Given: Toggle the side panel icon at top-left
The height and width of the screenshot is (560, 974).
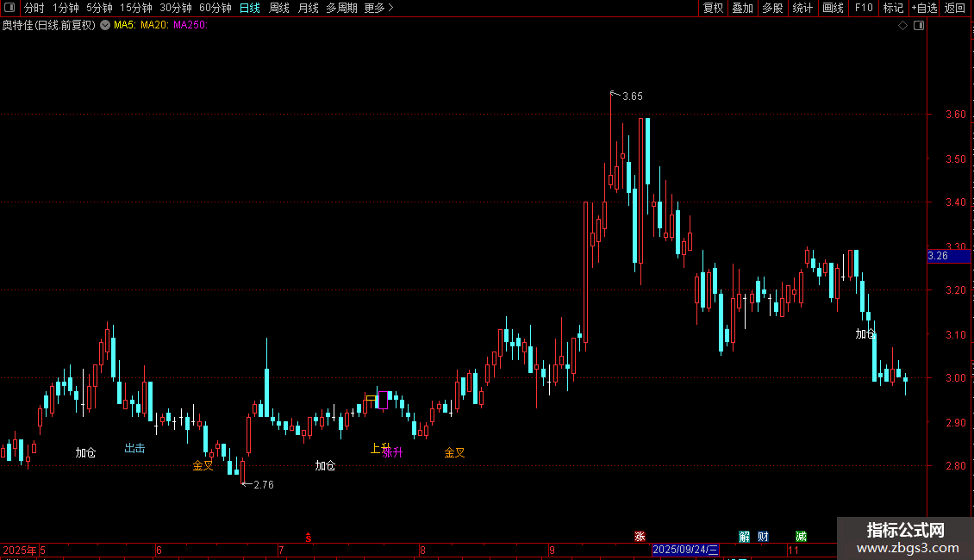Looking at the screenshot, I should pos(9,8).
